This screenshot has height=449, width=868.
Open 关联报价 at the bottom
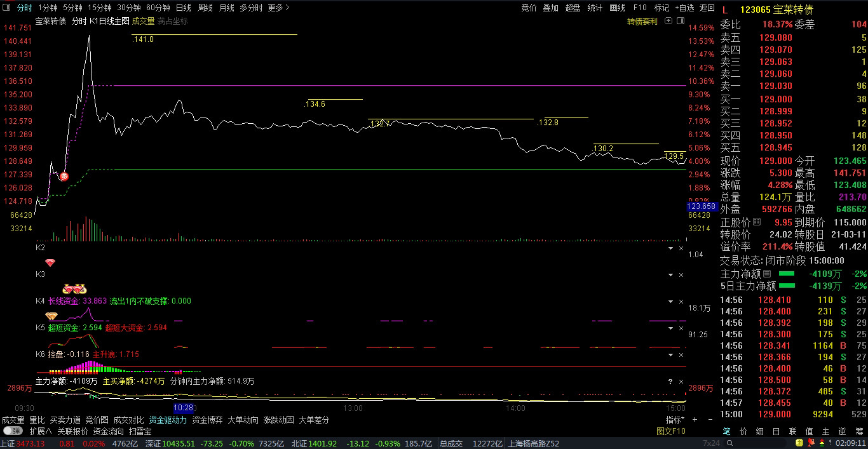point(72,431)
